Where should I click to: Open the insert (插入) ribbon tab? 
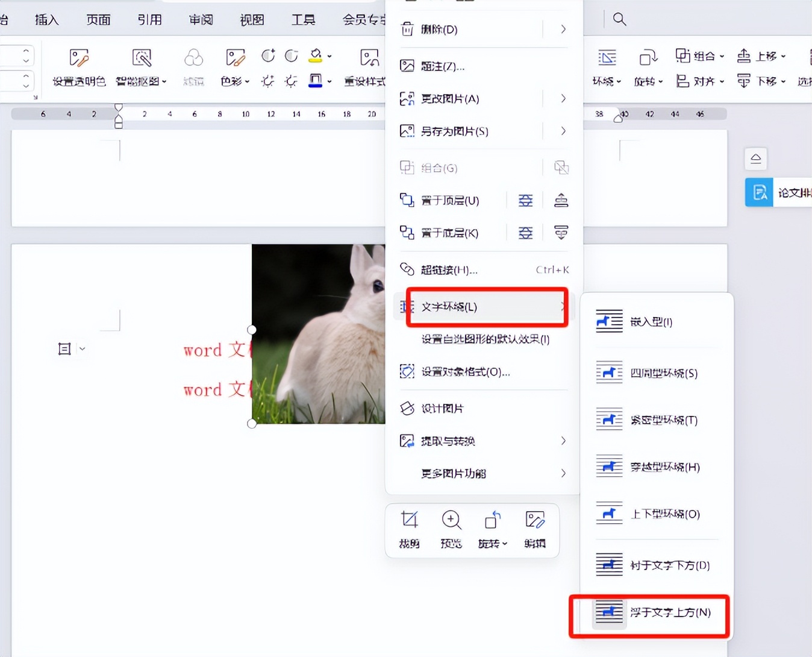click(x=47, y=19)
